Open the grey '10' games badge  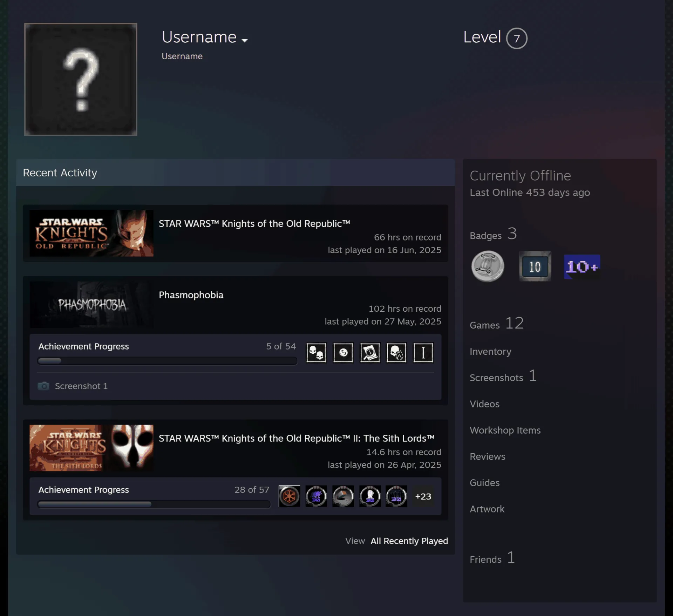535,266
